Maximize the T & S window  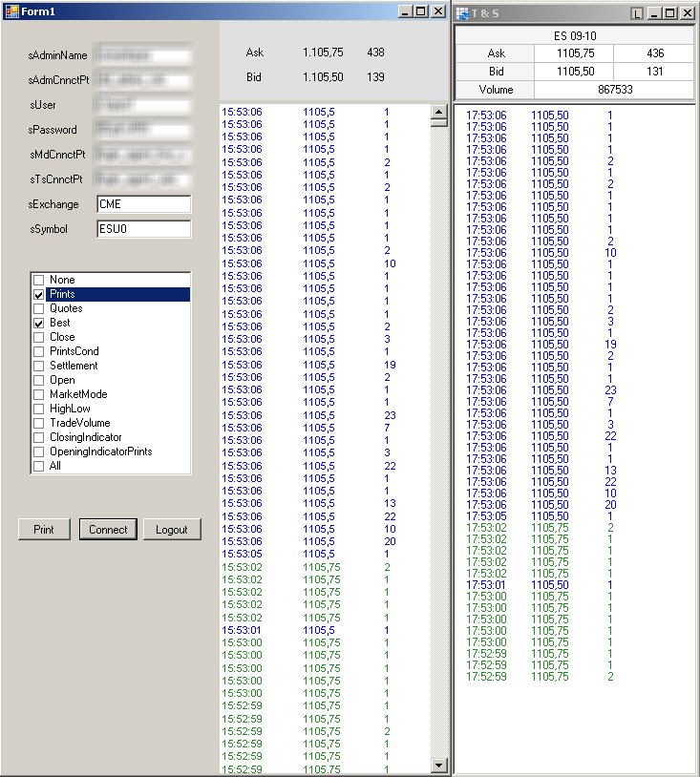[x=670, y=13]
